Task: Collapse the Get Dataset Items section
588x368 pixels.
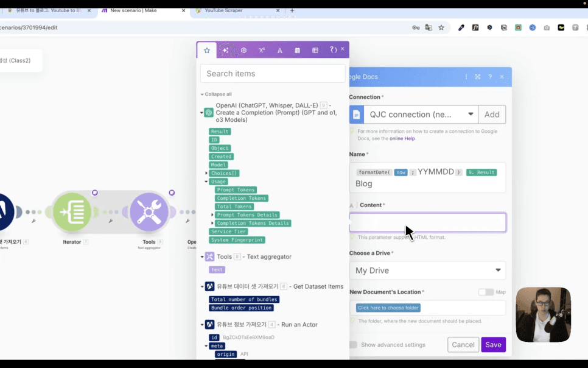Action: click(x=201, y=286)
